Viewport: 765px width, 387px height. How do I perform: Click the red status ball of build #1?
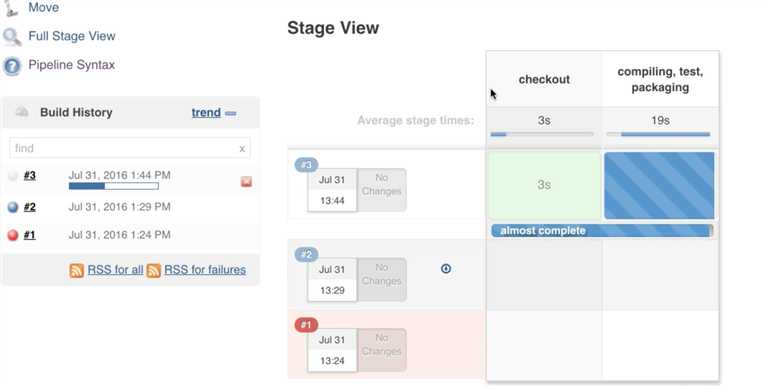click(x=13, y=235)
